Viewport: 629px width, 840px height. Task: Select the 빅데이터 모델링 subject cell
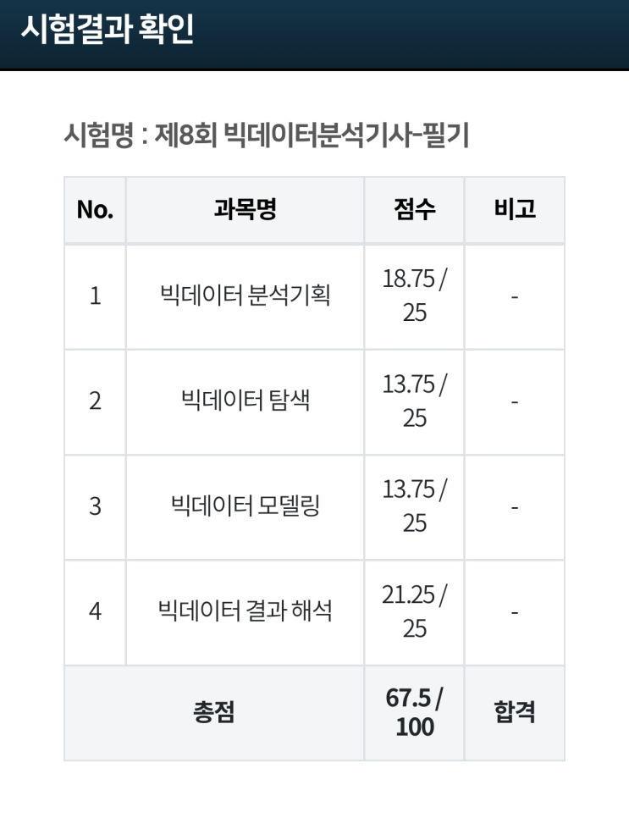245,506
